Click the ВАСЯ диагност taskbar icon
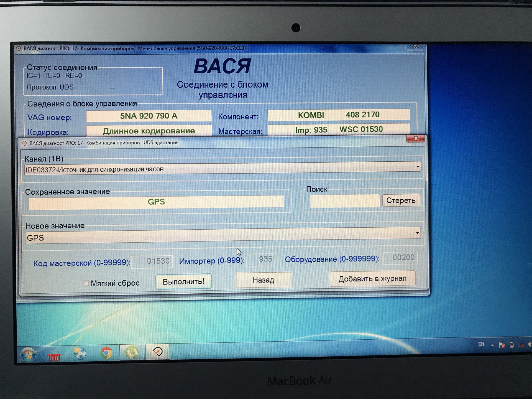532x399 pixels. pos(157,352)
